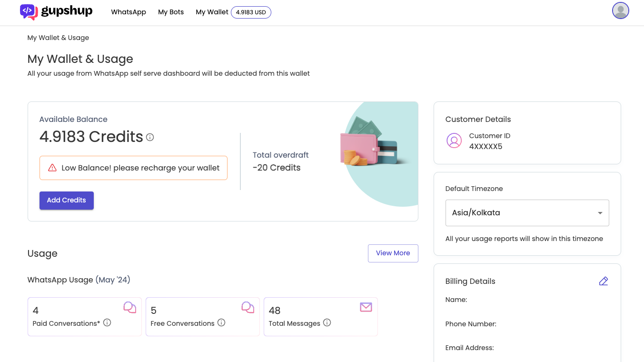This screenshot has width=644, height=362.
Task: Click the Add Credits button
Action: coord(67,201)
